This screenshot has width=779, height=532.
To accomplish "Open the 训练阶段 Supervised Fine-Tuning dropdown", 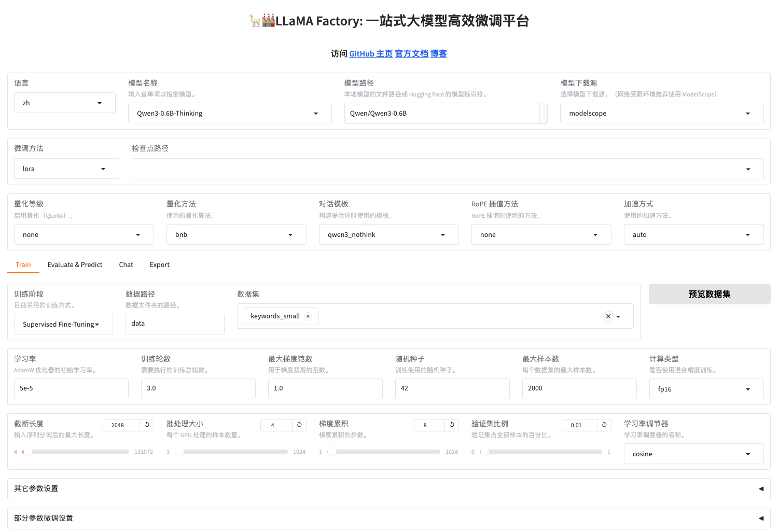I will click(63, 324).
